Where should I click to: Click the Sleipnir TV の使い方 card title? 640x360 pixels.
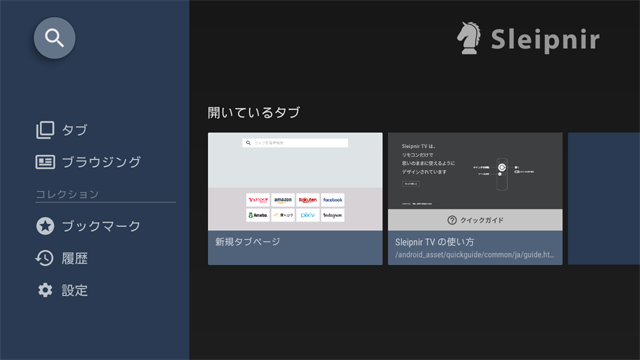(435, 242)
